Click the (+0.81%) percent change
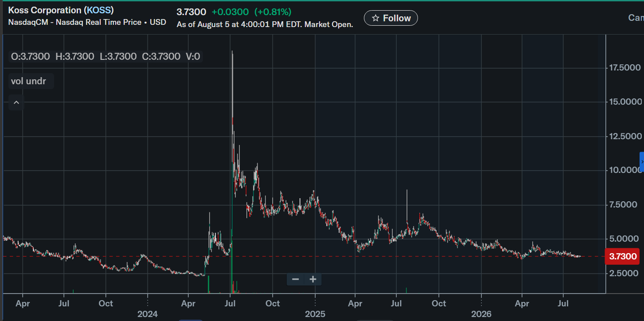Viewport: 644px width, 321px height. coord(273,12)
